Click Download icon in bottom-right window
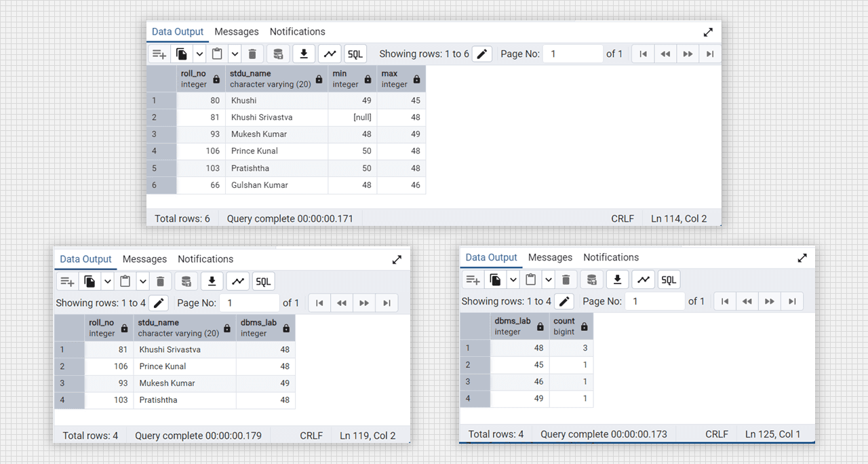Image resolution: width=868 pixels, height=464 pixels. point(617,279)
